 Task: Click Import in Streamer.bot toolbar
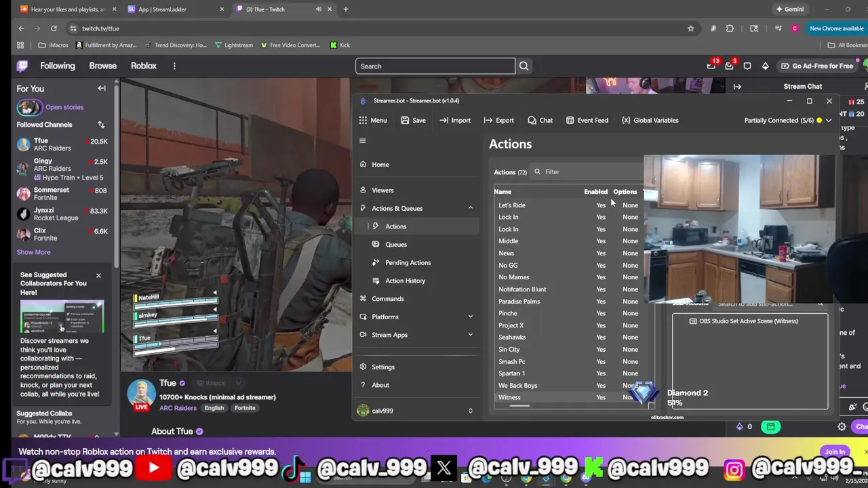tap(454, 120)
